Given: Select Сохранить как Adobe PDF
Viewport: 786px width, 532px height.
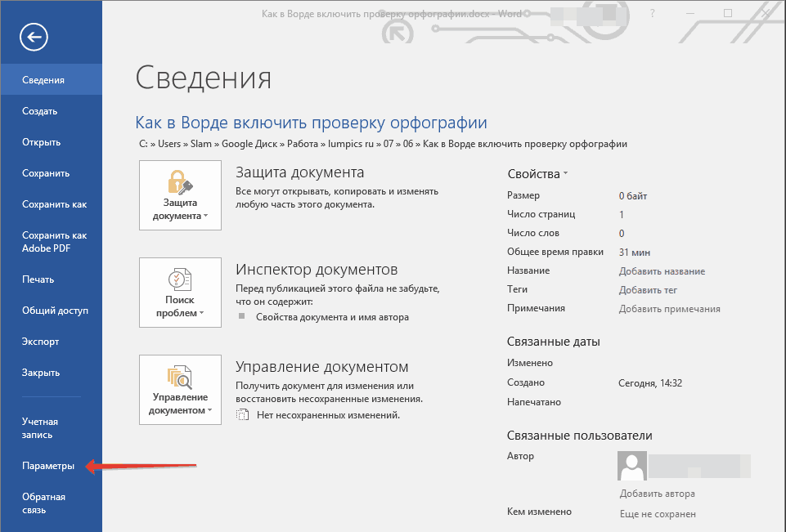Looking at the screenshot, I should (x=54, y=242).
